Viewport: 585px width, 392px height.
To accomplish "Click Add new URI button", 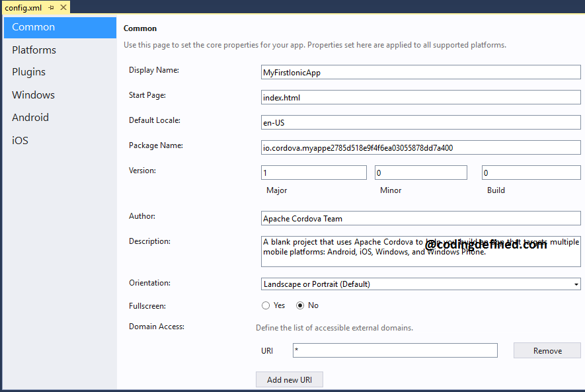I will click(289, 379).
